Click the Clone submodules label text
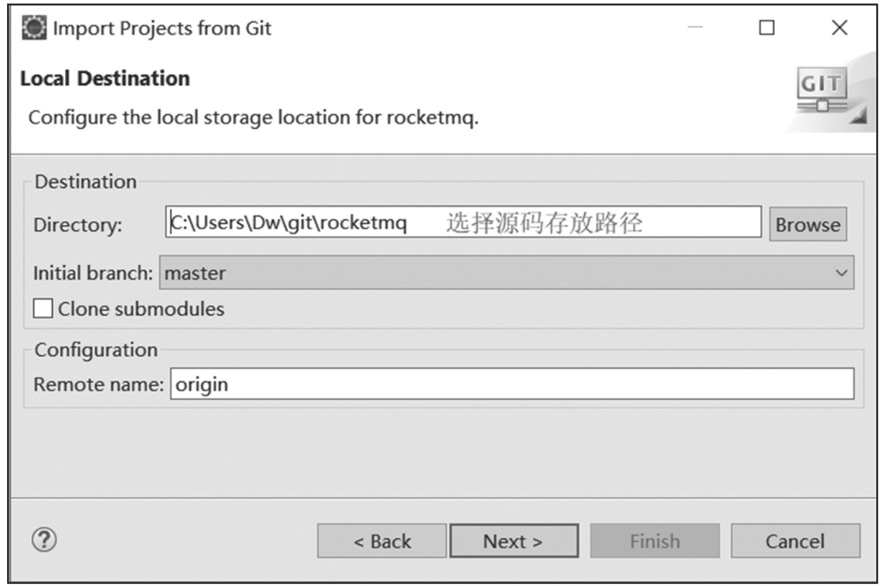885x588 pixels. coord(141,309)
